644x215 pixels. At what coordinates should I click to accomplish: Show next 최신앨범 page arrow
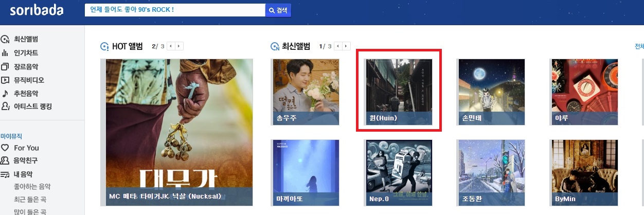[x=346, y=46]
